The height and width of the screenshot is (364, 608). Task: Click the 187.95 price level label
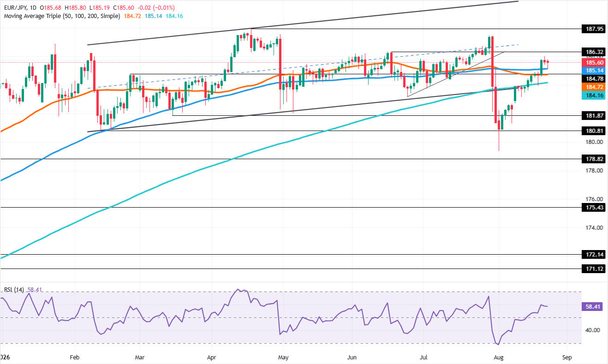(x=593, y=29)
